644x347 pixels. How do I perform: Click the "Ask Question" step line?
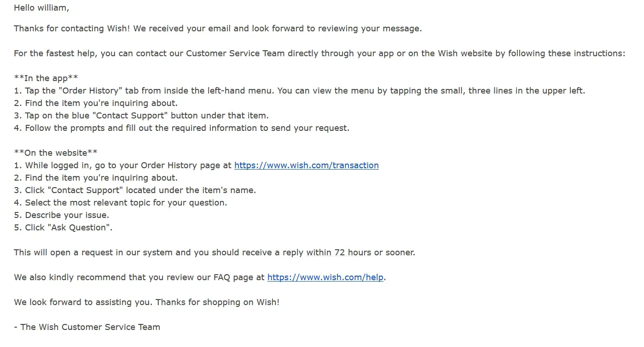click(63, 228)
